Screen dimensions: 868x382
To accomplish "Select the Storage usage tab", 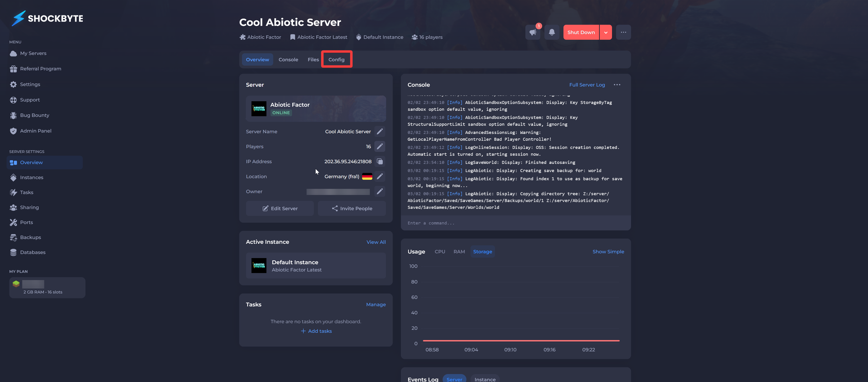I will 483,251.
